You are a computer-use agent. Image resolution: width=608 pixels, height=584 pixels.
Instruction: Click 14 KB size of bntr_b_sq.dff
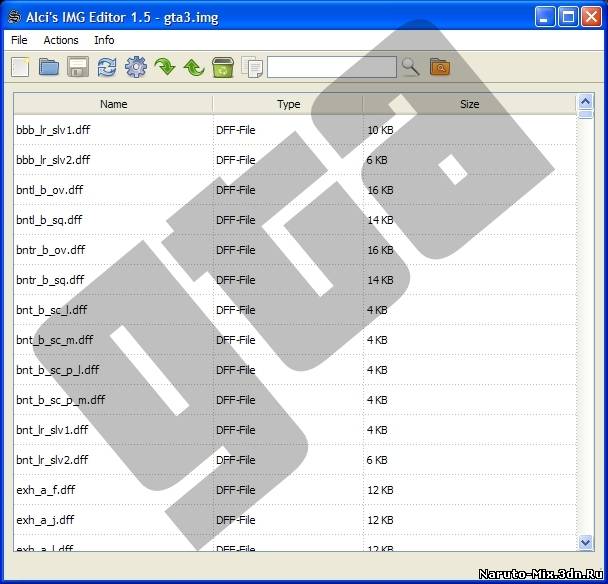(380, 280)
